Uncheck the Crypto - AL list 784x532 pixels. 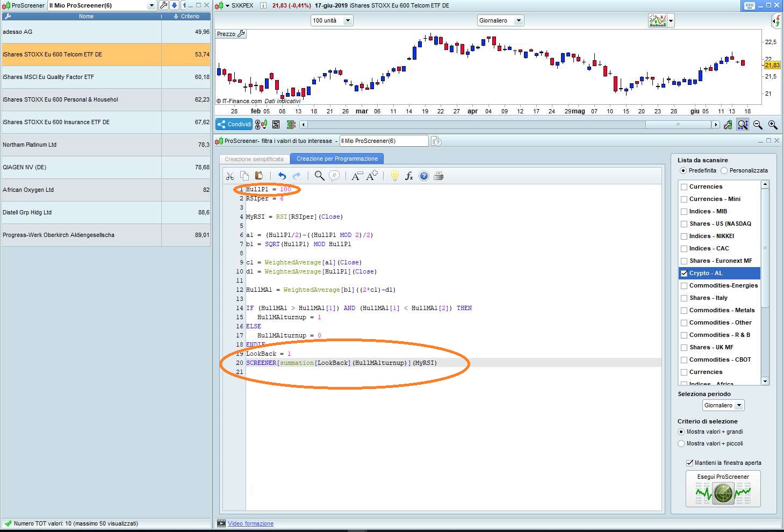click(684, 274)
